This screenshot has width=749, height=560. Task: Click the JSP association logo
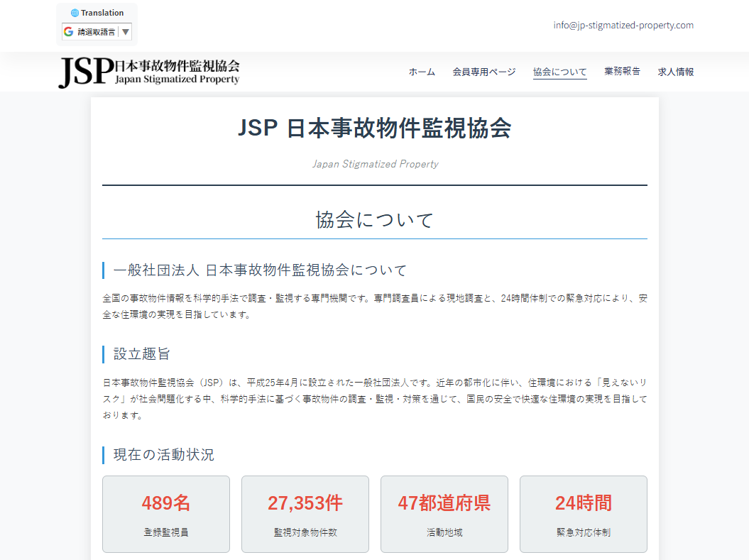pos(148,71)
